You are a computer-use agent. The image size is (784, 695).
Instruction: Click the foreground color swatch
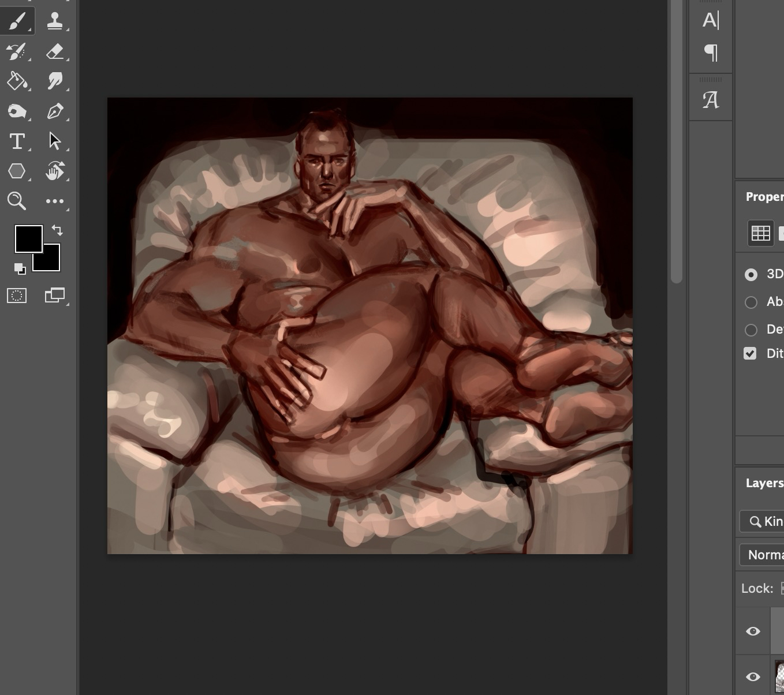[27, 237]
